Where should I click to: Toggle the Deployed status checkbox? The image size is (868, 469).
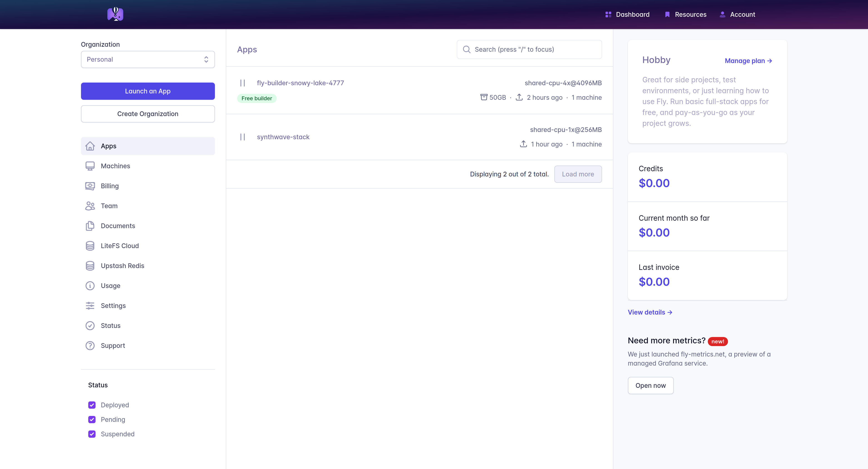[x=92, y=405]
